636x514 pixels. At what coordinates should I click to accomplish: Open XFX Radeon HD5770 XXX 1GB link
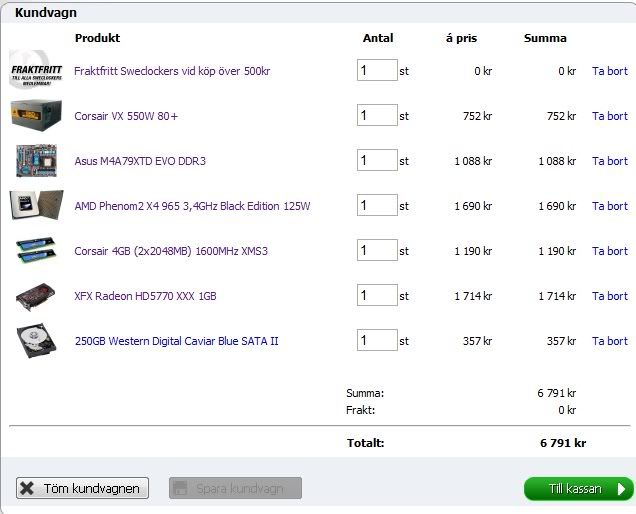(145, 296)
